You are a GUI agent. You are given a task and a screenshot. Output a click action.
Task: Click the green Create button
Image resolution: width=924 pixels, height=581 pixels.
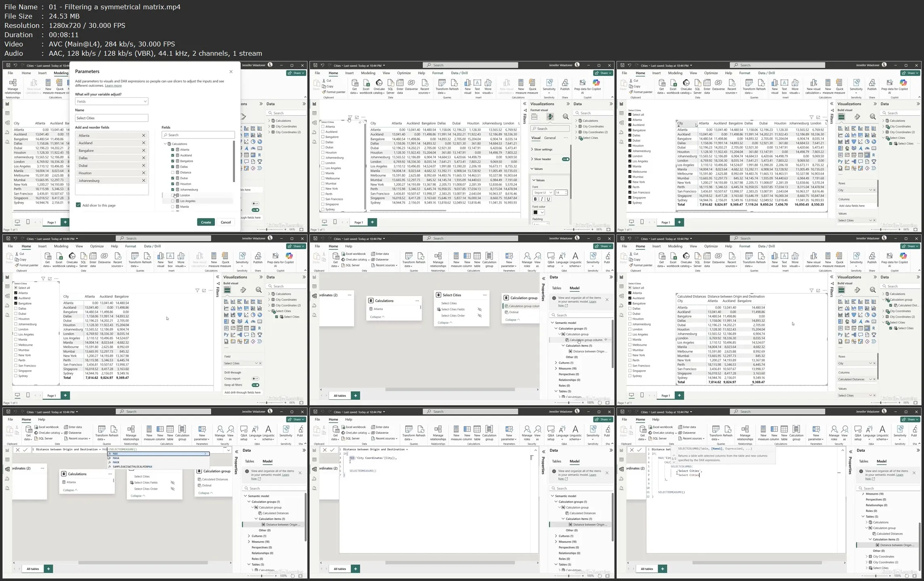pos(206,222)
